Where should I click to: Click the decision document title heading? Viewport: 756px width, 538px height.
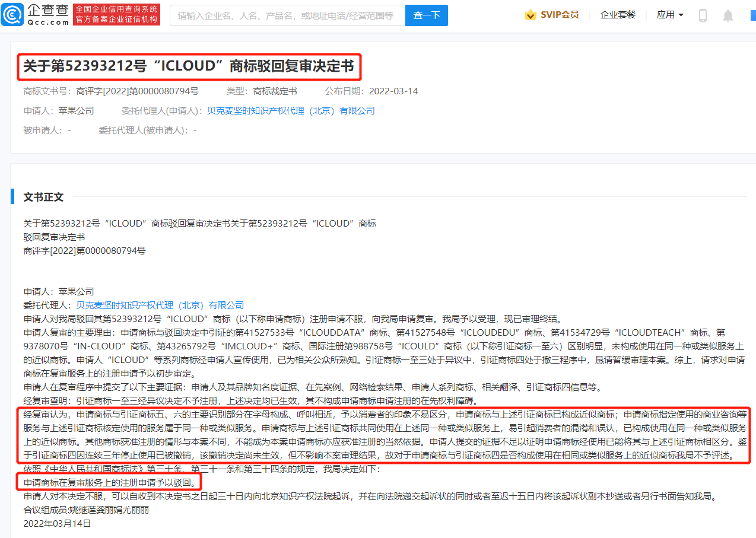(189, 66)
